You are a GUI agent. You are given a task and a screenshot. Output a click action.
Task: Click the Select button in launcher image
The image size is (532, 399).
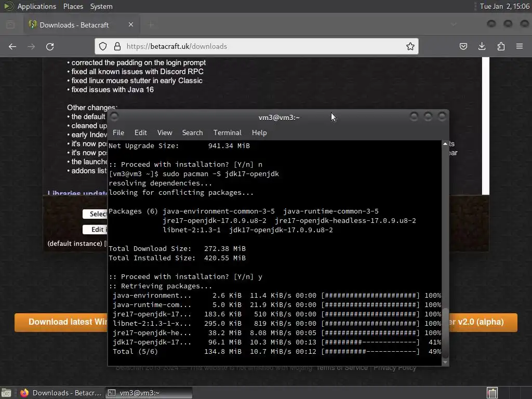(95, 214)
